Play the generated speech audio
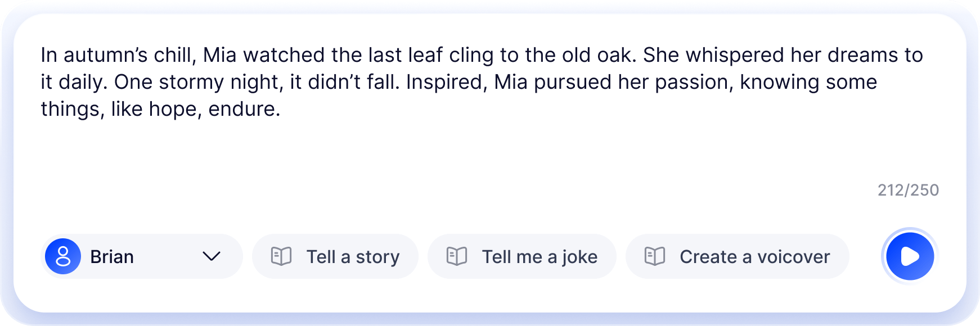 click(910, 256)
